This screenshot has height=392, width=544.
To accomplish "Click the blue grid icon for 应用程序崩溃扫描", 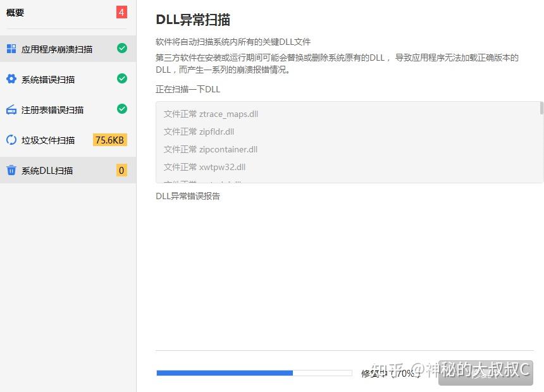I will click(11, 48).
